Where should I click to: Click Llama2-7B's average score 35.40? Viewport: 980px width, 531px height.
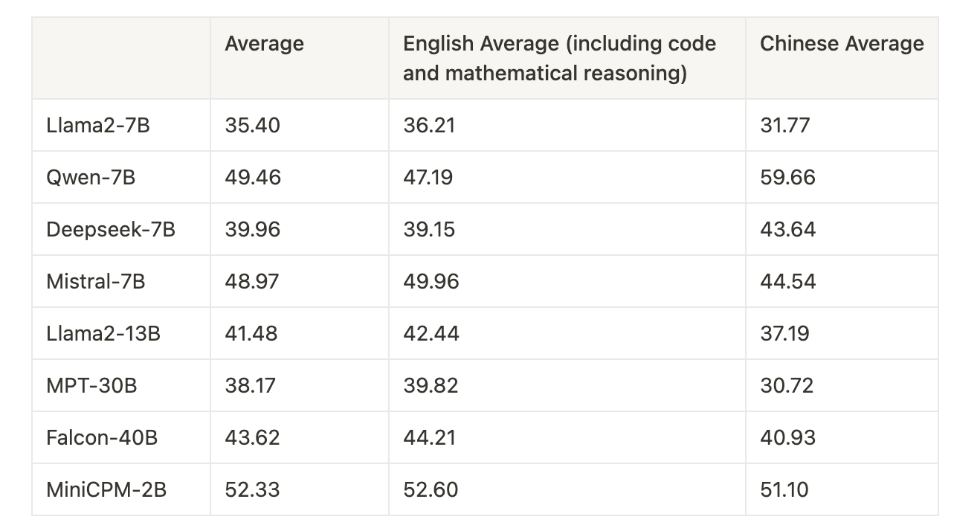(x=253, y=125)
